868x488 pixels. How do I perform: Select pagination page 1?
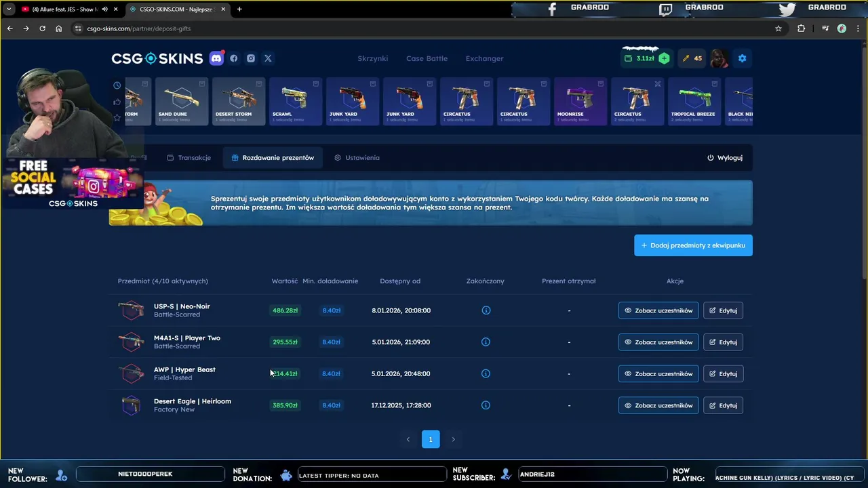[431, 439]
